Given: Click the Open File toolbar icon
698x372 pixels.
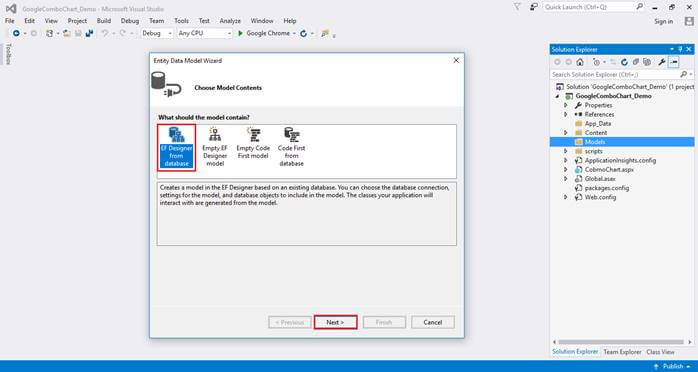Looking at the screenshot, I should (67, 33).
